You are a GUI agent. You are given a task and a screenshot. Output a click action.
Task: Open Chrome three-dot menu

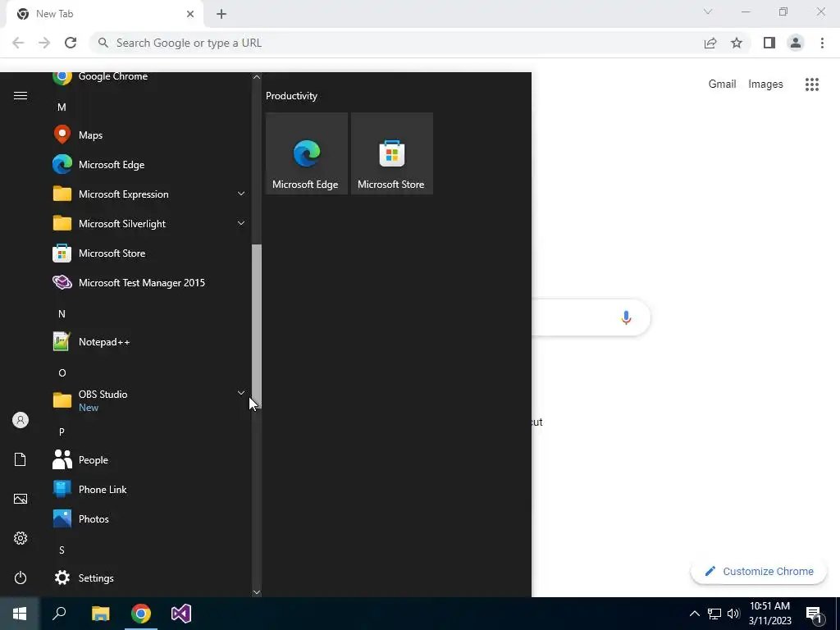[x=822, y=43]
